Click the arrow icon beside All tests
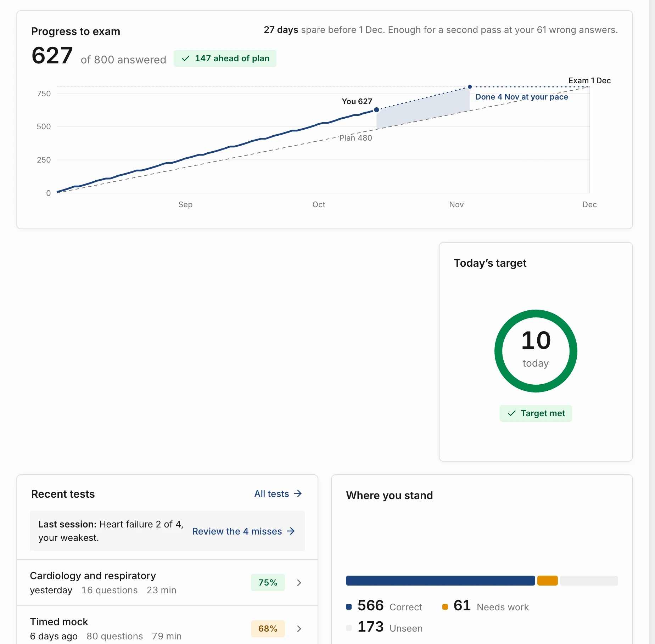Image resolution: width=655 pixels, height=644 pixels. coord(298,493)
